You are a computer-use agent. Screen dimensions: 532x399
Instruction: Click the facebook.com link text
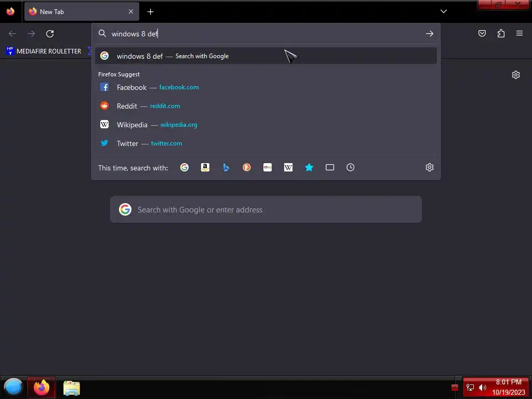click(x=179, y=87)
